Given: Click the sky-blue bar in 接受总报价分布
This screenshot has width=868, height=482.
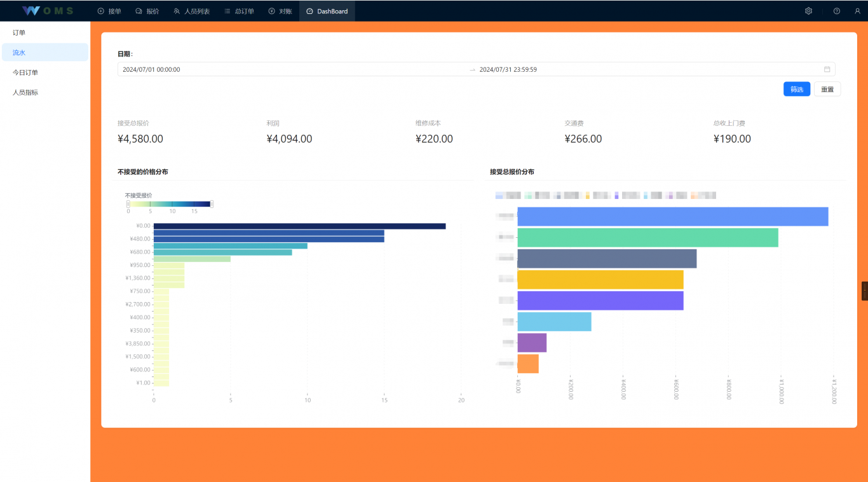Looking at the screenshot, I should tap(554, 322).
